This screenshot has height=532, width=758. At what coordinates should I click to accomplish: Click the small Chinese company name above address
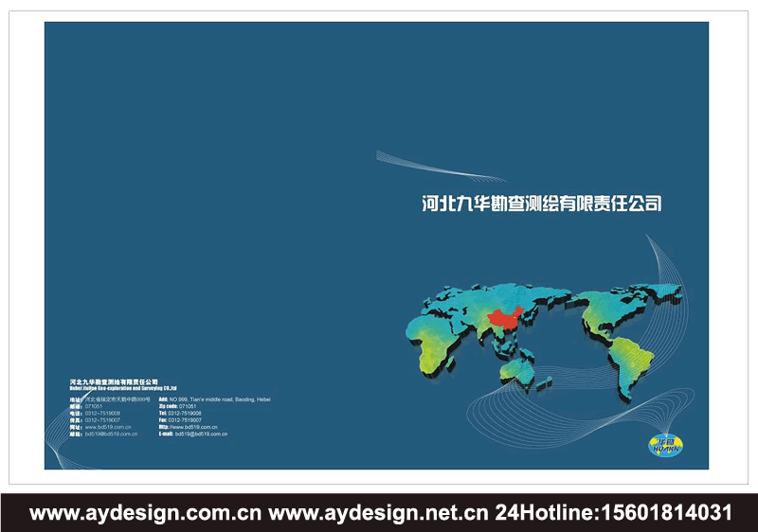click(x=114, y=381)
